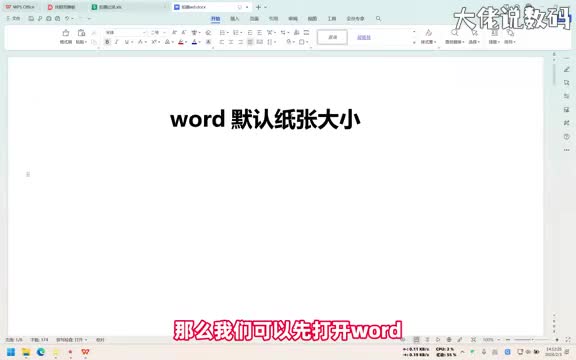The width and height of the screenshot is (576, 360).
Task: Clear formatting with the eraser icon
Action: point(208,33)
